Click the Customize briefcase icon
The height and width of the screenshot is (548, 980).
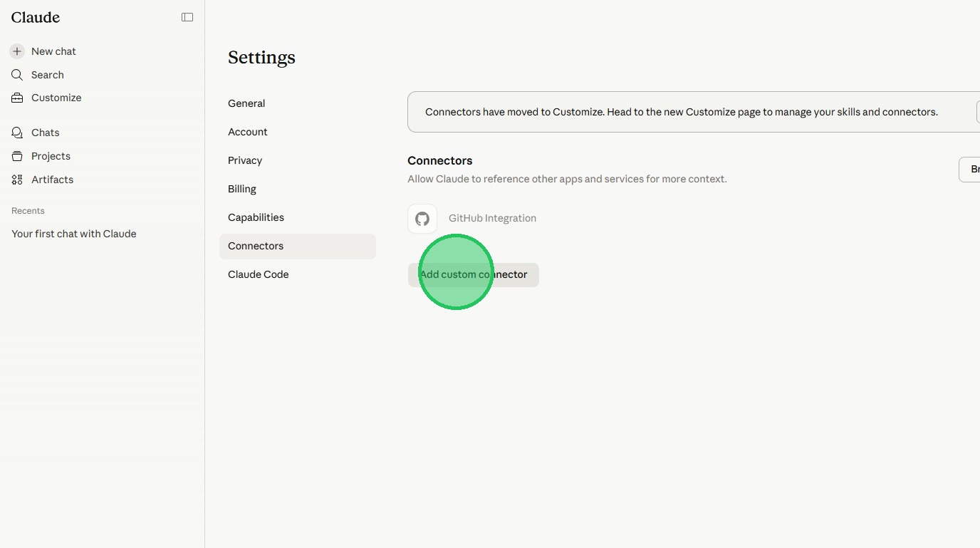(x=17, y=98)
